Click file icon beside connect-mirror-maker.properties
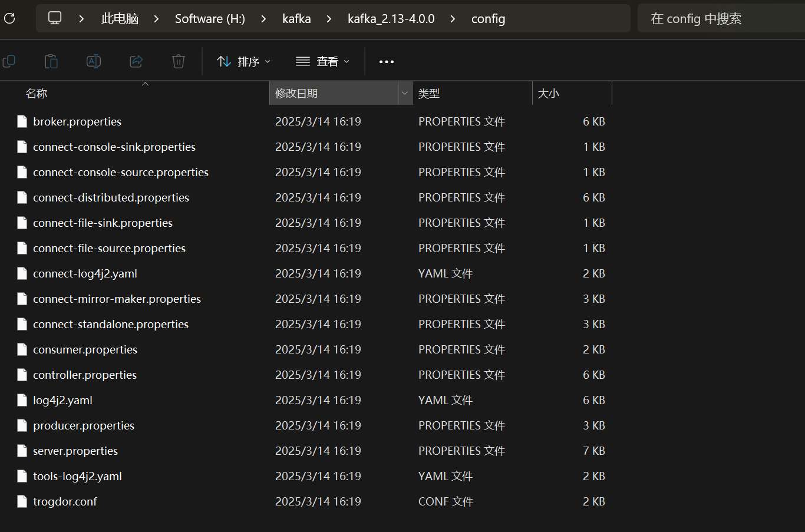 22,299
